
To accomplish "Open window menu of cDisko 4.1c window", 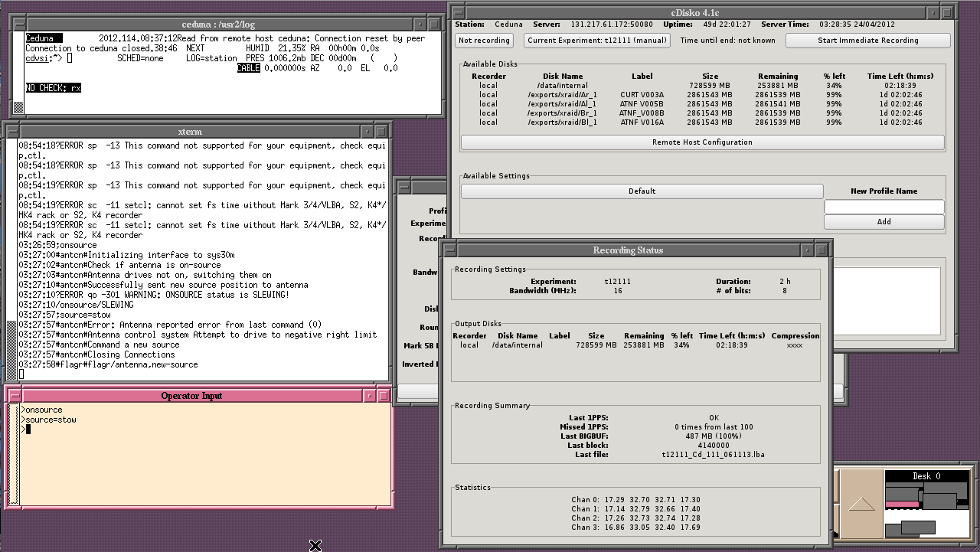I will point(457,12).
